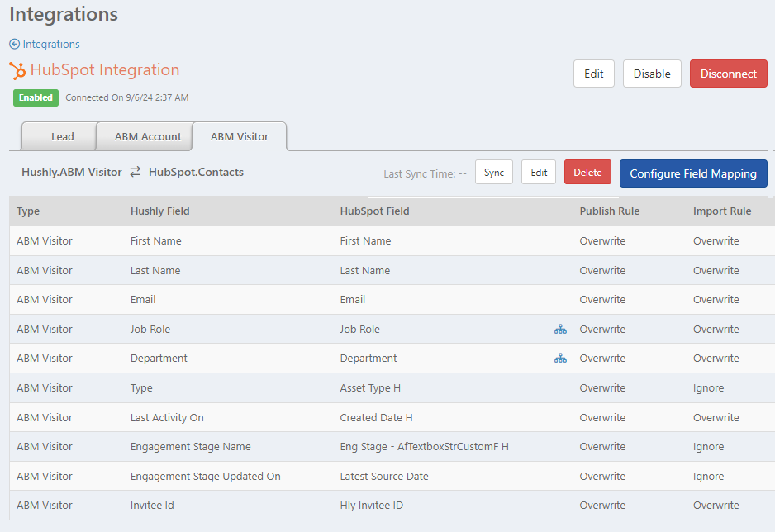Click the Hushly Field column header

click(159, 211)
